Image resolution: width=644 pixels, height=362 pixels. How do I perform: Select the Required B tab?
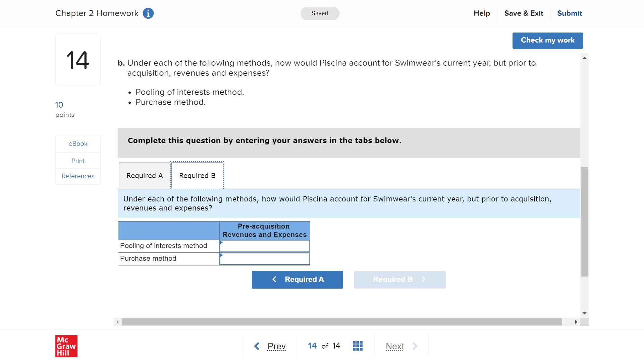tap(197, 176)
